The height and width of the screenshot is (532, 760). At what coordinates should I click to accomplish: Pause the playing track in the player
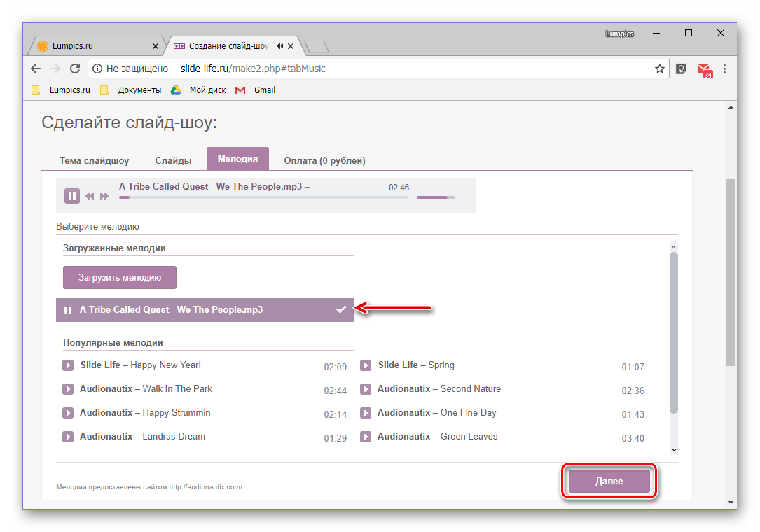pos(71,196)
